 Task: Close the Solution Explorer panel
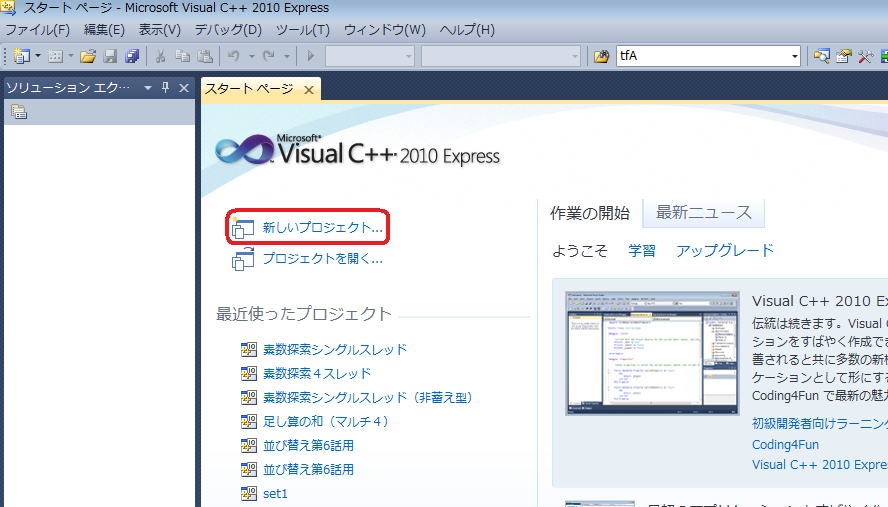pyautogui.click(x=183, y=88)
